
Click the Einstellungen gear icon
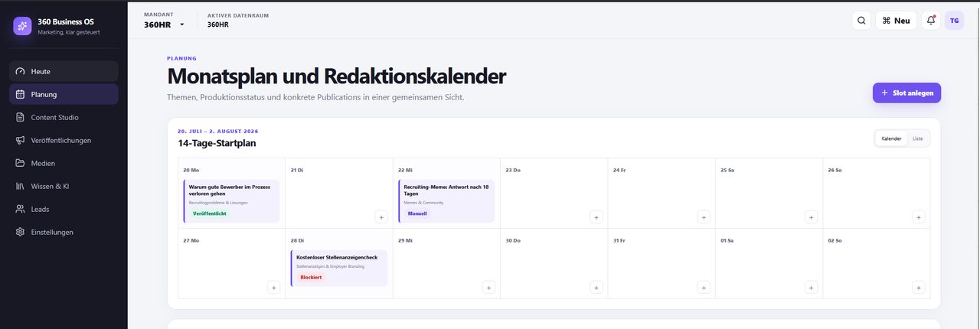click(21, 232)
